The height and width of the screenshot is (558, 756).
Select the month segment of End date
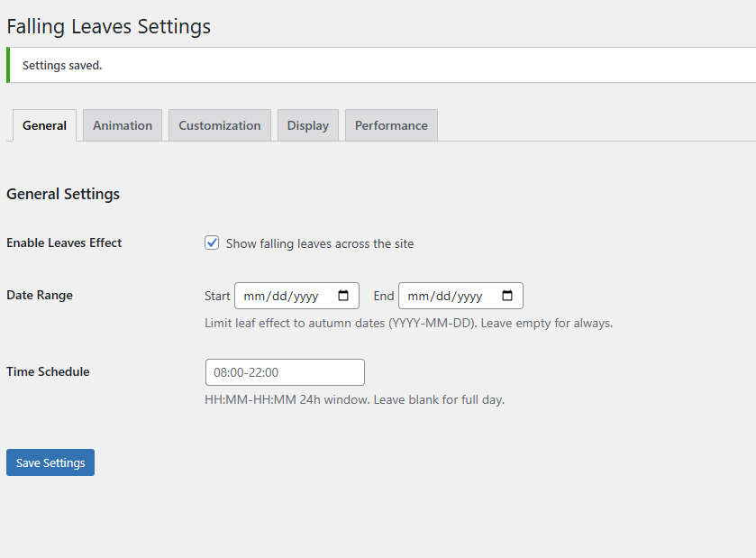point(417,296)
